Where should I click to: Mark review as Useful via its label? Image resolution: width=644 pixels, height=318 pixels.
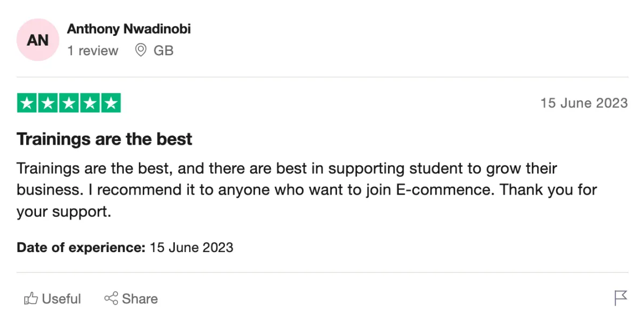point(61,299)
